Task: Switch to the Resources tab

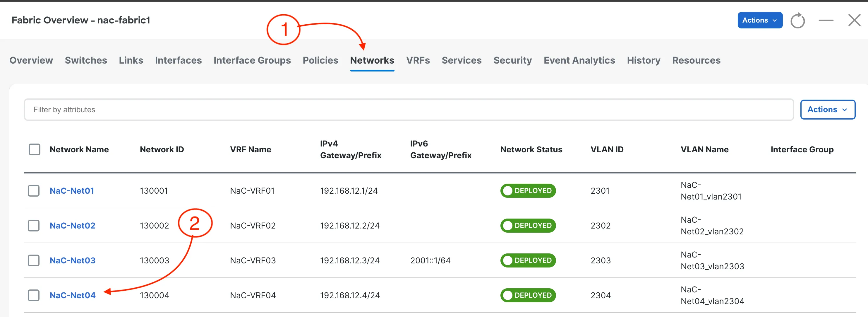Action: (x=696, y=60)
